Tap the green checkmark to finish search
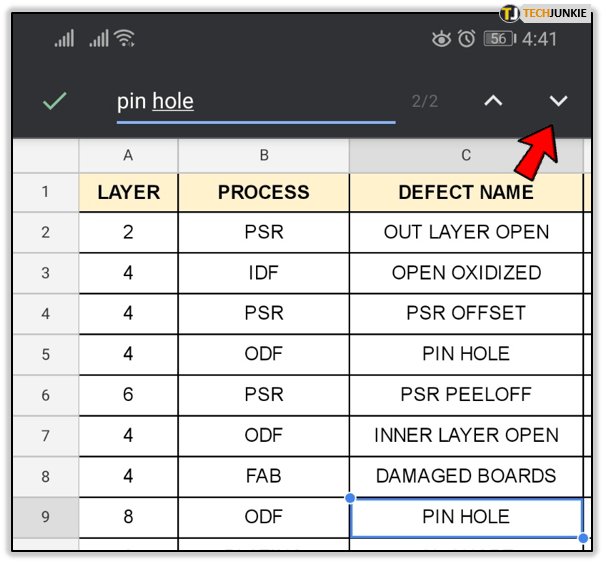604x563 pixels. (x=55, y=101)
